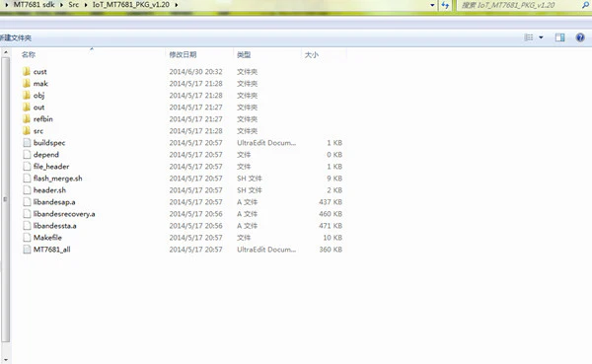Click the 10 KB size cell
This screenshot has height=364, width=592.
(x=333, y=238)
